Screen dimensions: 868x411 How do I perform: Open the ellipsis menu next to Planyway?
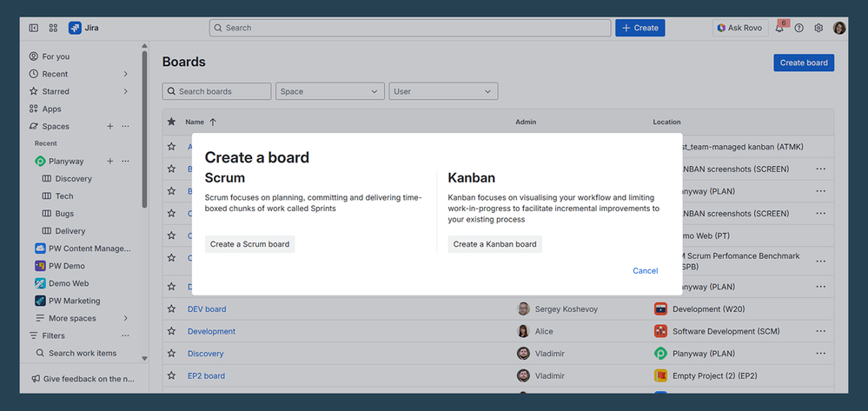pyautogui.click(x=126, y=162)
